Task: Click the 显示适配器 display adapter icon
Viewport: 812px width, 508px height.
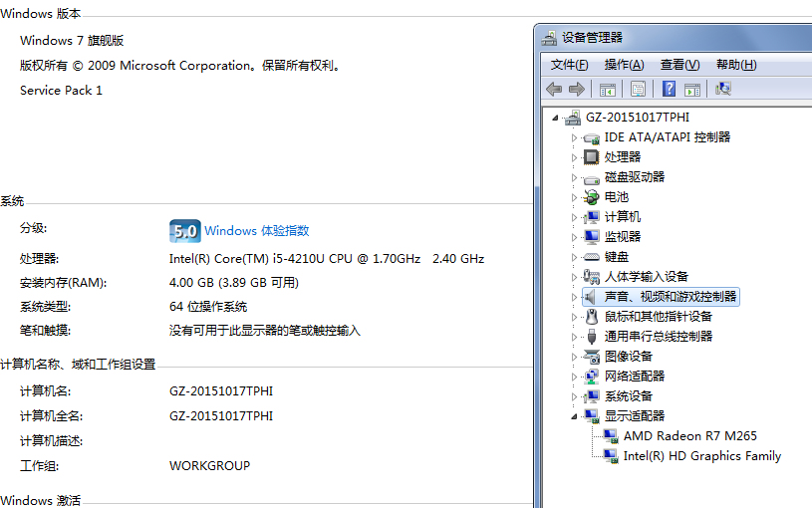Action: 591,415
